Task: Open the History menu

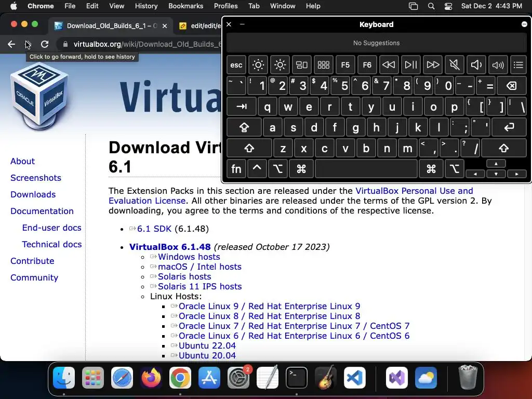Action: [x=146, y=6]
